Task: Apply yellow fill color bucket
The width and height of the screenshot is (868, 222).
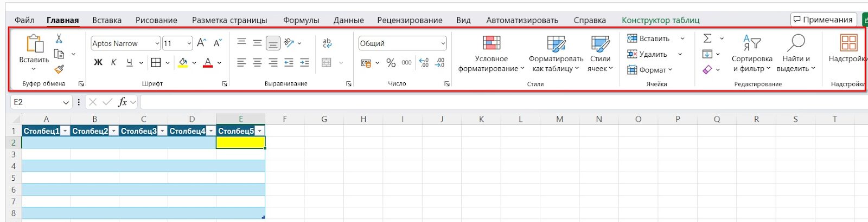Action: [183, 63]
